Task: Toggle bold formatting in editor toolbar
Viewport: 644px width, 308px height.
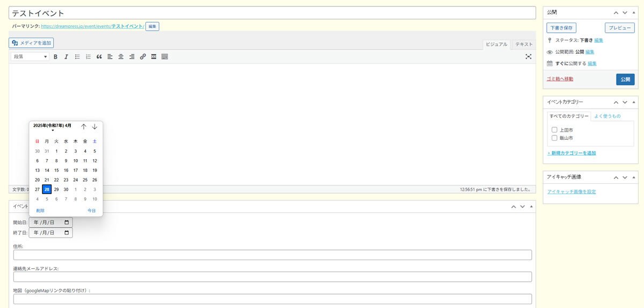Action: pos(55,56)
